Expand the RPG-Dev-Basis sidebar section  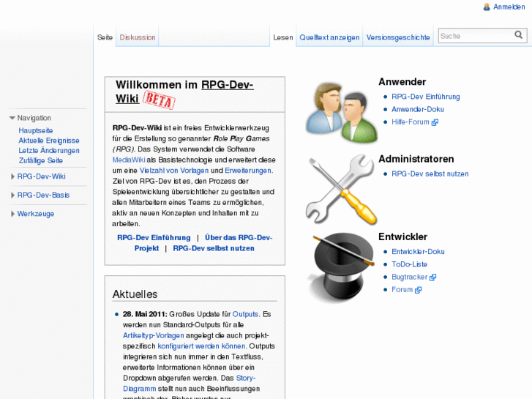click(12, 195)
